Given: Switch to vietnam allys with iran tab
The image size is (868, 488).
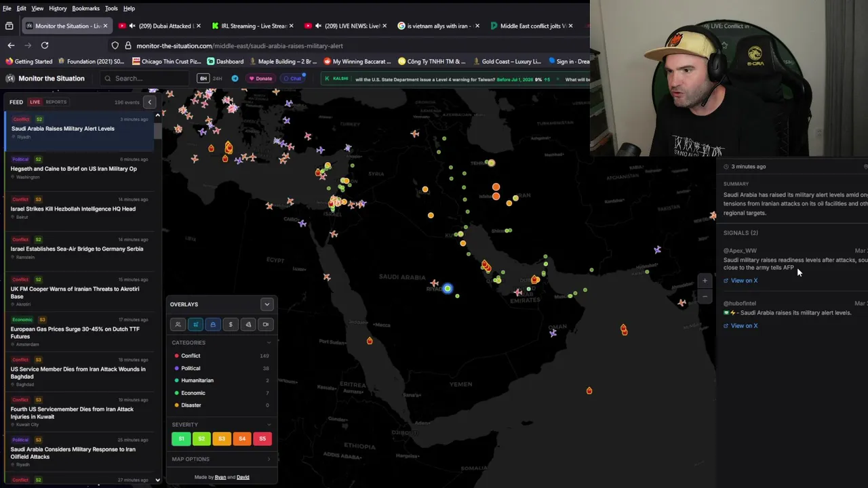Looking at the screenshot, I should 438,26.
